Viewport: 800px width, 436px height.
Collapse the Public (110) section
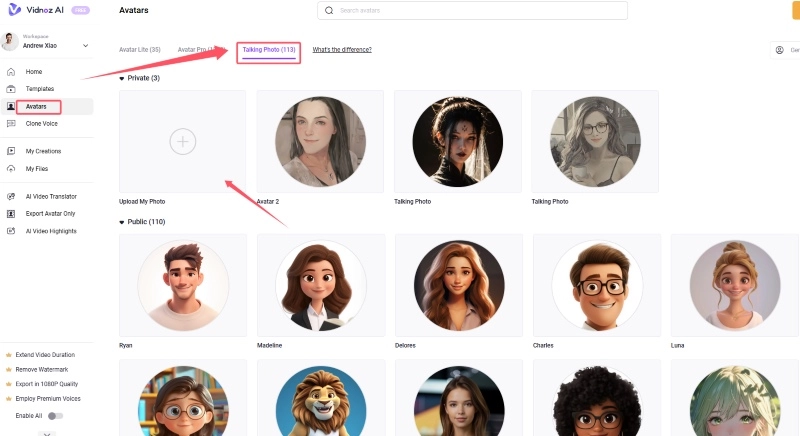coord(122,222)
